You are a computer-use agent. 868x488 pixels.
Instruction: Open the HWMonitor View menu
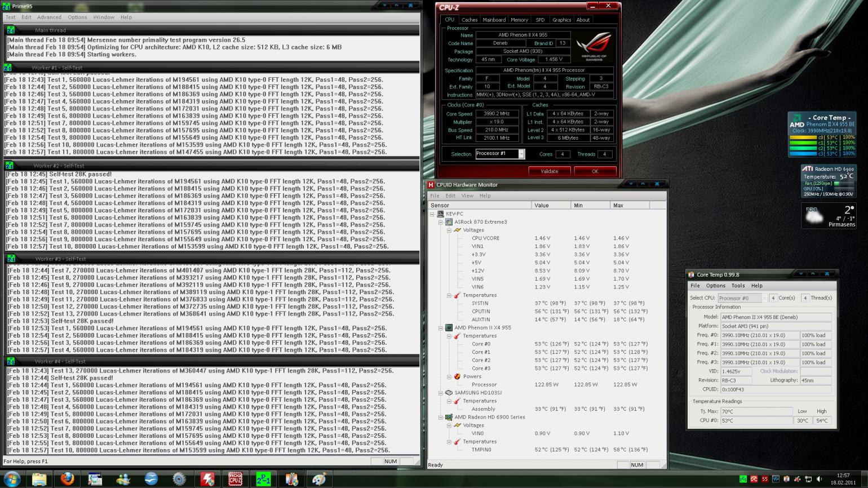467,196
